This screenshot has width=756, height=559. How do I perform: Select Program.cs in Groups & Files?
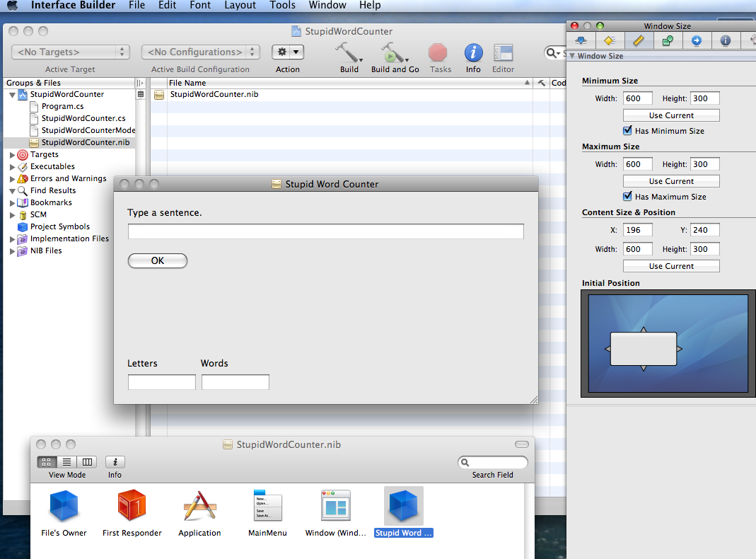click(x=63, y=106)
